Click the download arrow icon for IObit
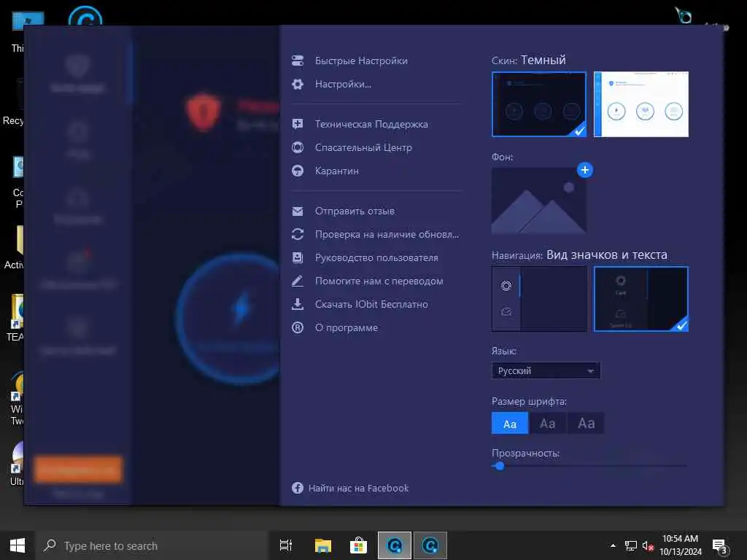The height and width of the screenshot is (560, 747). [298, 304]
